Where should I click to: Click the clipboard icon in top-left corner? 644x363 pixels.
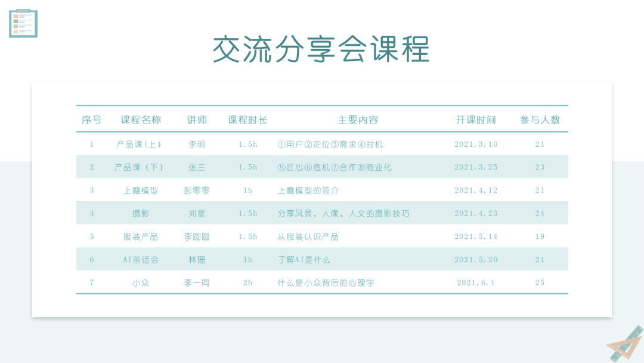point(23,23)
